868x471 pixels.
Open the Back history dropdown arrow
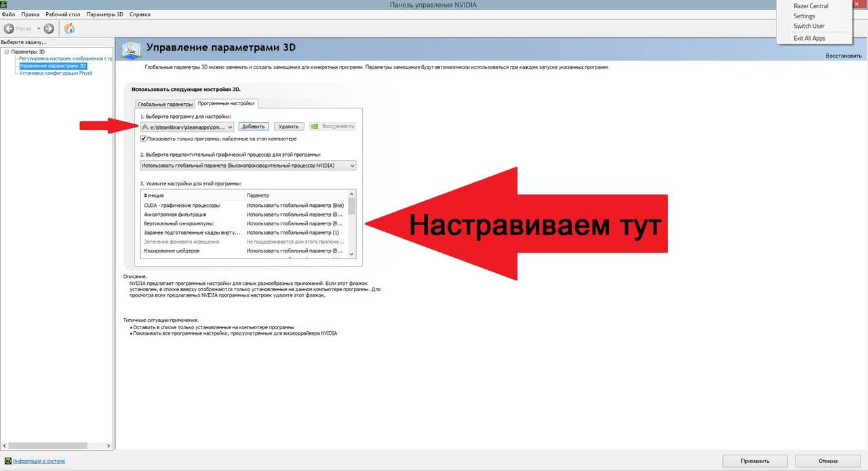point(39,29)
